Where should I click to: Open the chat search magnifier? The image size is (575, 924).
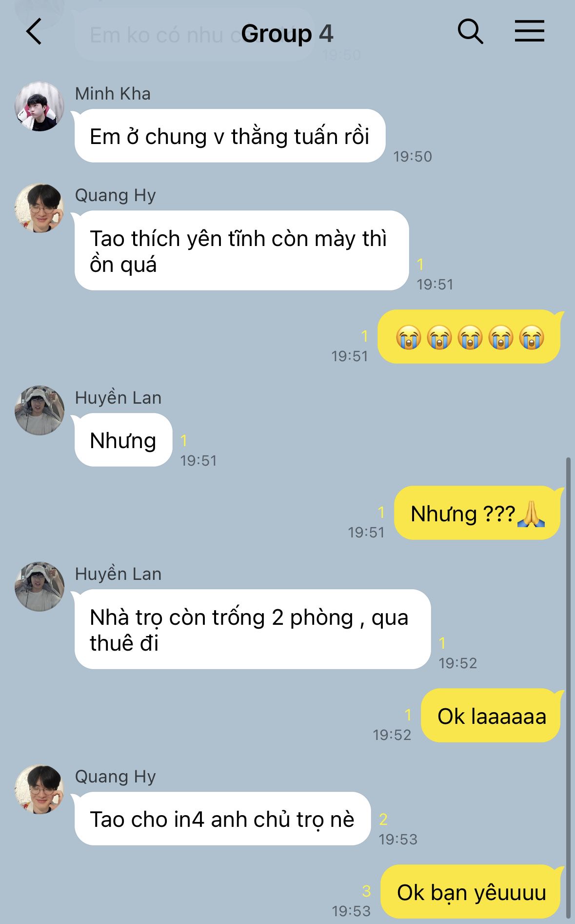click(470, 32)
